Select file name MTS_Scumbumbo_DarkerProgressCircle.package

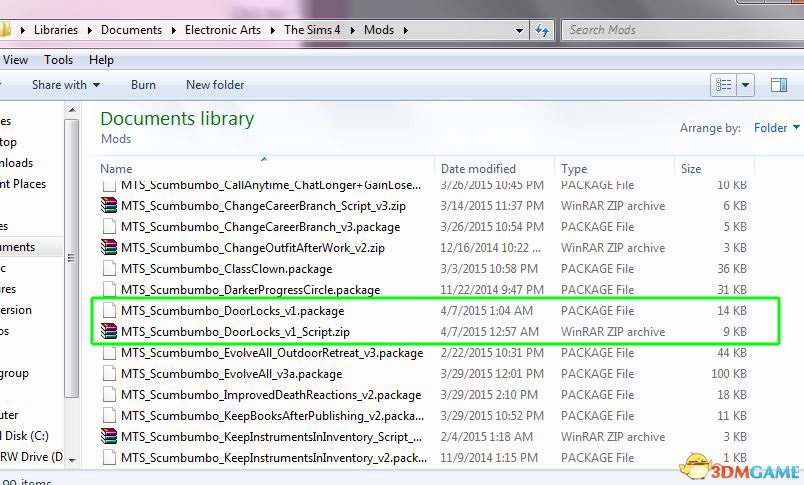251,290
